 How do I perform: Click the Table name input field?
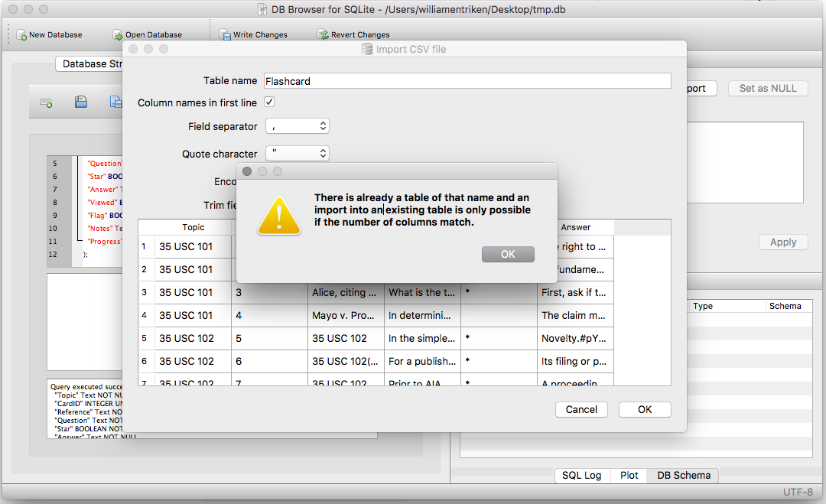[x=467, y=81]
